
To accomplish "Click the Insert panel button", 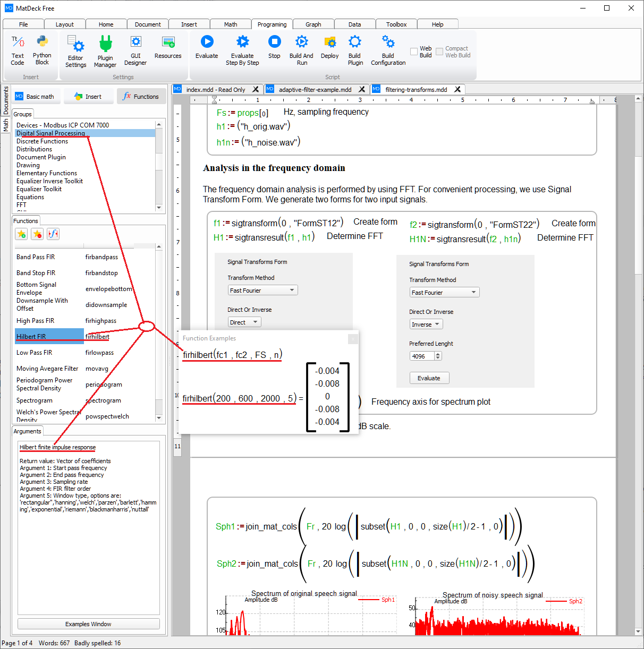I will tap(88, 97).
